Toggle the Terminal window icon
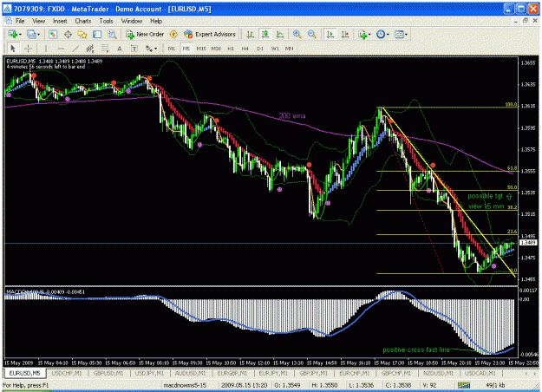This screenshot has width=542, height=392. [97, 34]
